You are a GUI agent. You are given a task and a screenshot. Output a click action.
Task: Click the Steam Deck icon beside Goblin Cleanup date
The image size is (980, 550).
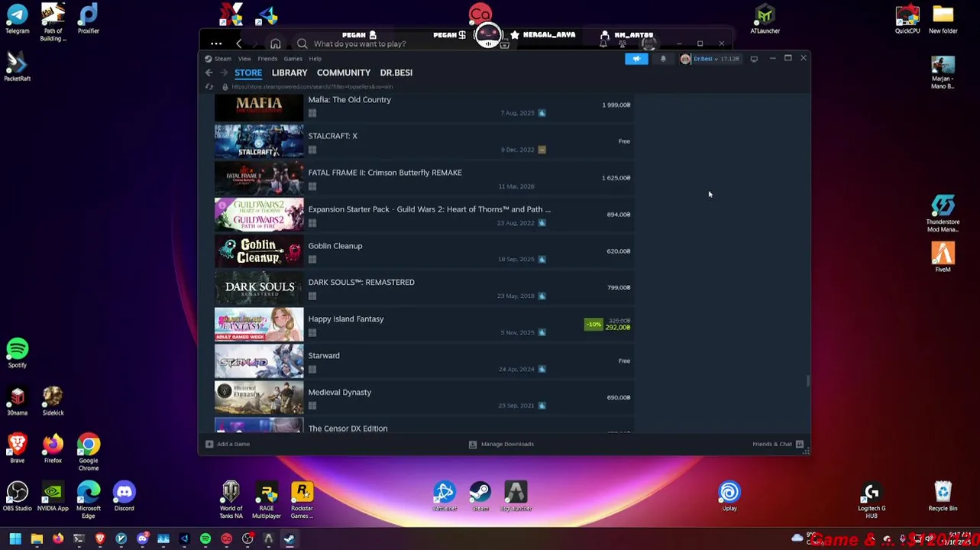click(x=542, y=259)
